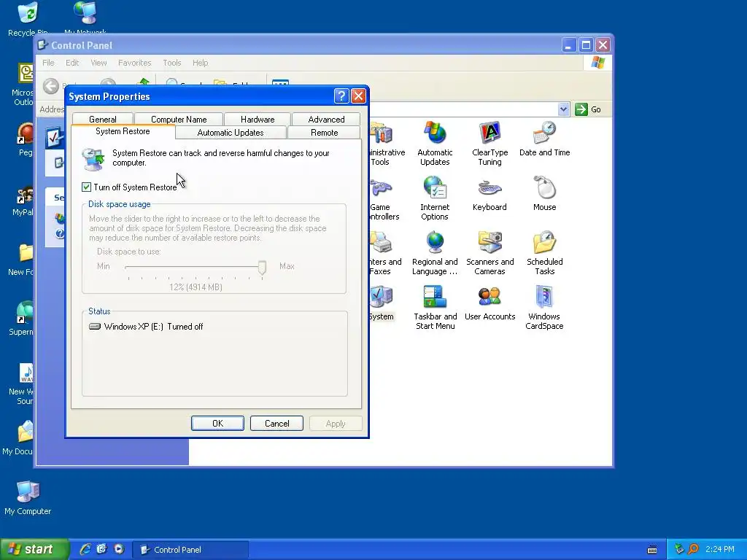
Task: Open Mouse settings icon
Action: coord(544,194)
